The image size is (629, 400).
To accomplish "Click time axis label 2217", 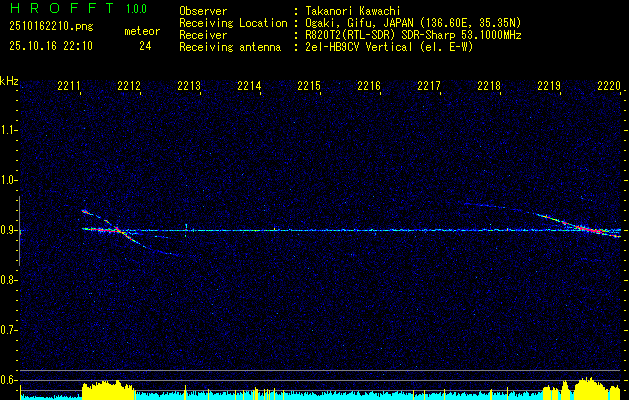I will [429, 86].
